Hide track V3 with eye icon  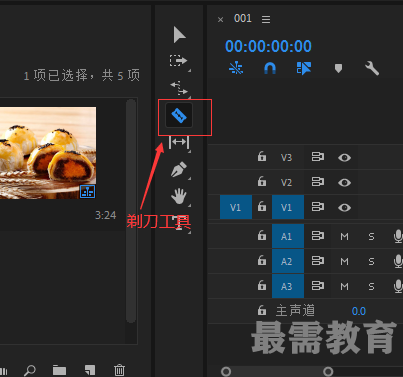[x=344, y=157]
